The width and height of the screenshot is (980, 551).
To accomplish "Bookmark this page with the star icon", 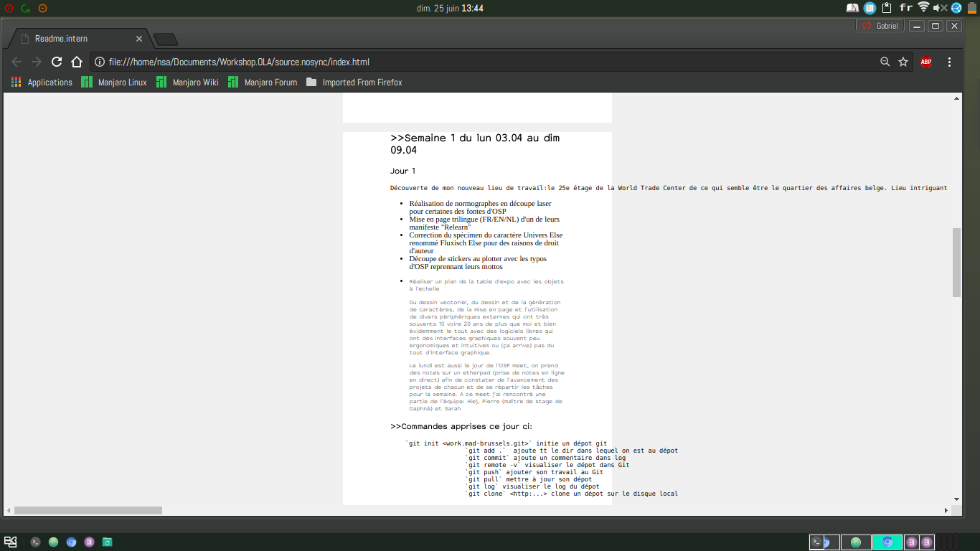I will point(903,62).
